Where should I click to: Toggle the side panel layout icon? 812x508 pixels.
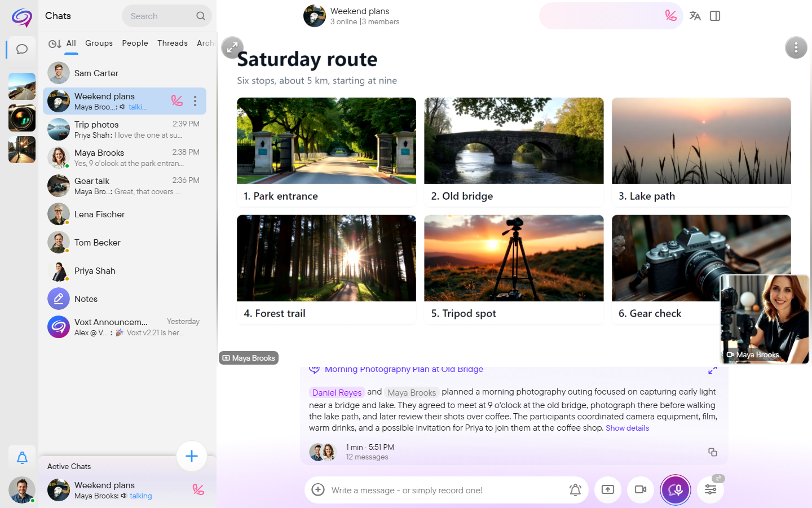(x=715, y=16)
